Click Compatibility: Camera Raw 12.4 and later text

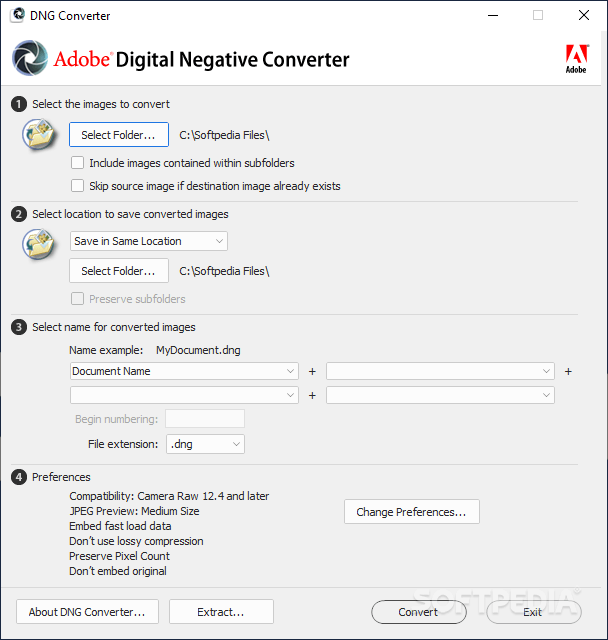(169, 496)
